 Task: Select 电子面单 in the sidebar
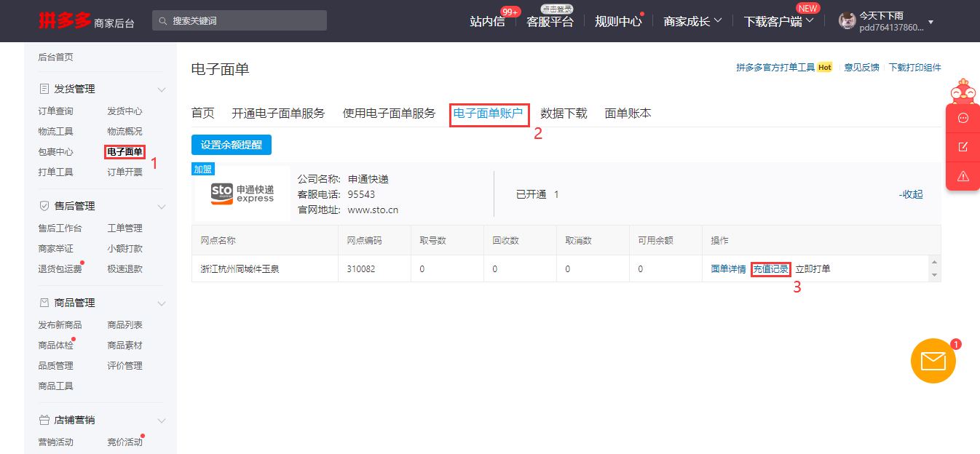pos(125,152)
